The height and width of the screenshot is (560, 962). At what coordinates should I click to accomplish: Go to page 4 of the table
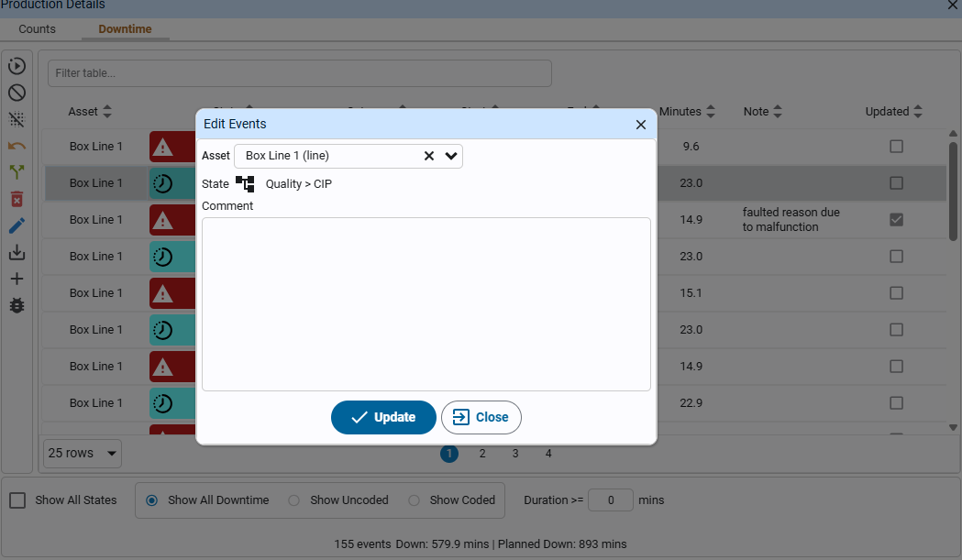coord(548,454)
